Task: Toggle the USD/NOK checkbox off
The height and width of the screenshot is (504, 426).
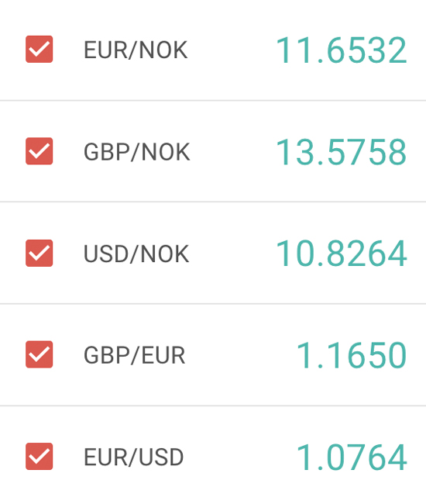Action: coord(40,253)
